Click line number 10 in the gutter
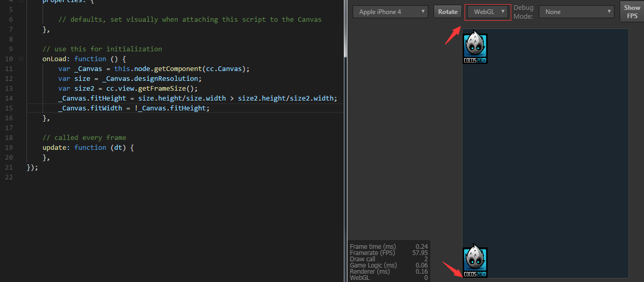The image size is (644, 282). click(9, 59)
